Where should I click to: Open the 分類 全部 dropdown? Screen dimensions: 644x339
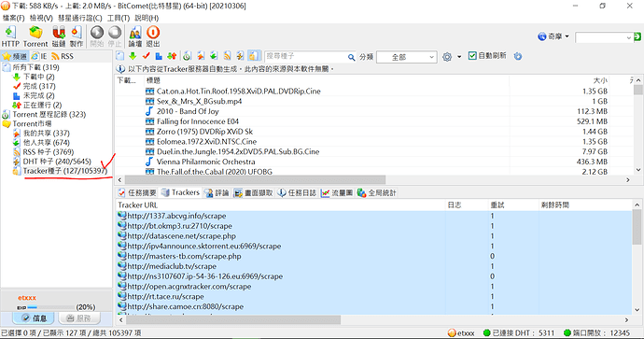pyautogui.click(x=407, y=57)
